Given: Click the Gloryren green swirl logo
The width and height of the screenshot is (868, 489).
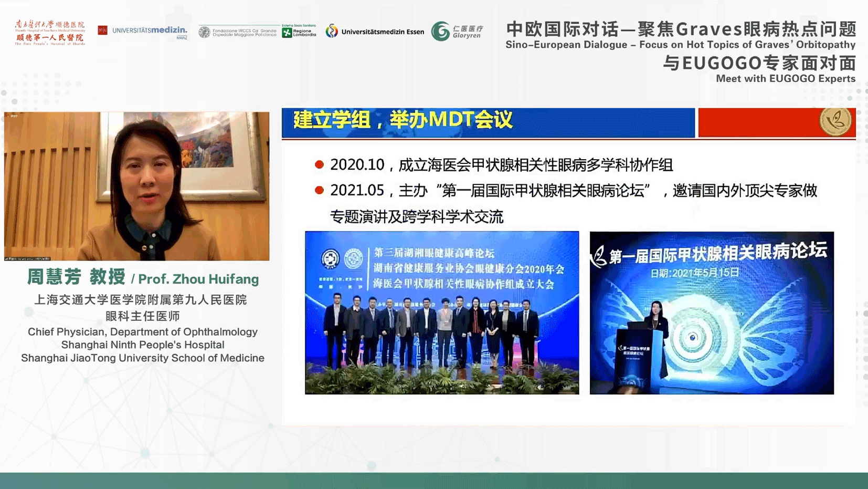Looking at the screenshot, I should 441,32.
